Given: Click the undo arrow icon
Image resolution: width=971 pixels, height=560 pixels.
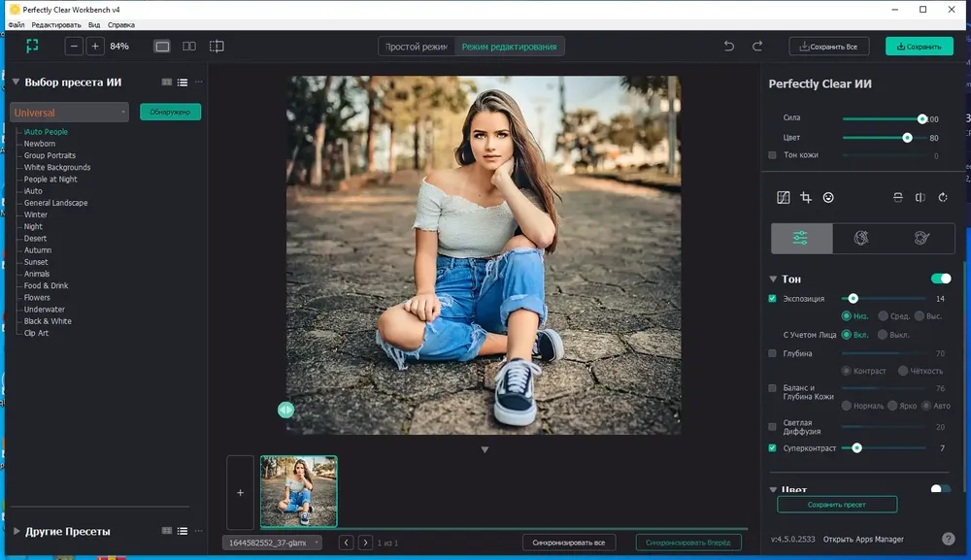Looking at the screenshot, I should click(x=729, y=47).
